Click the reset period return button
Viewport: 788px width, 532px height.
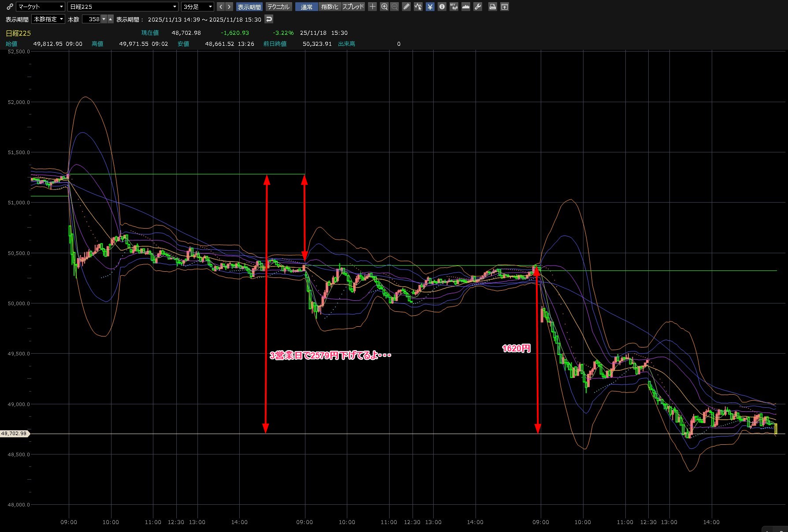[269, 19]
